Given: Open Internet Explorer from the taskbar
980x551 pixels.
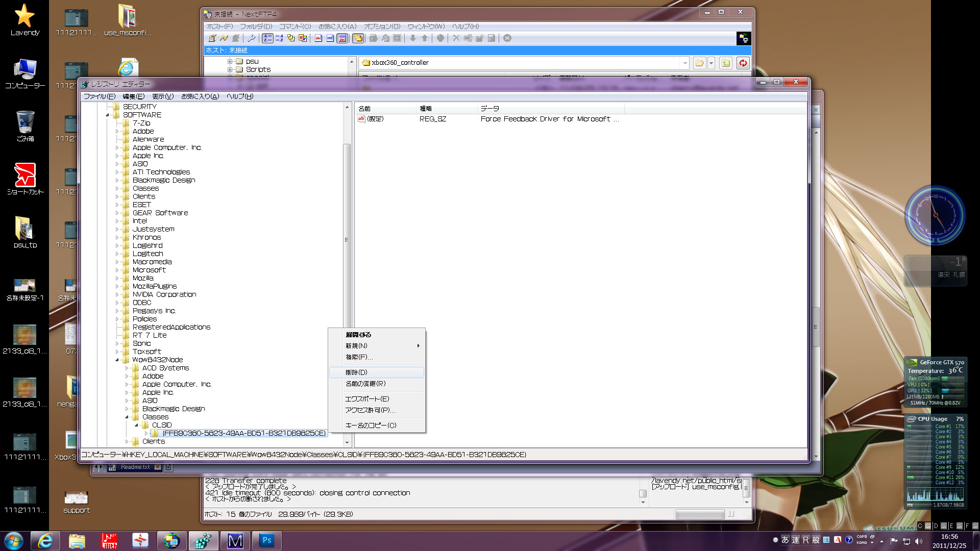Looking at the screenshot, I should tap(45, 540).
